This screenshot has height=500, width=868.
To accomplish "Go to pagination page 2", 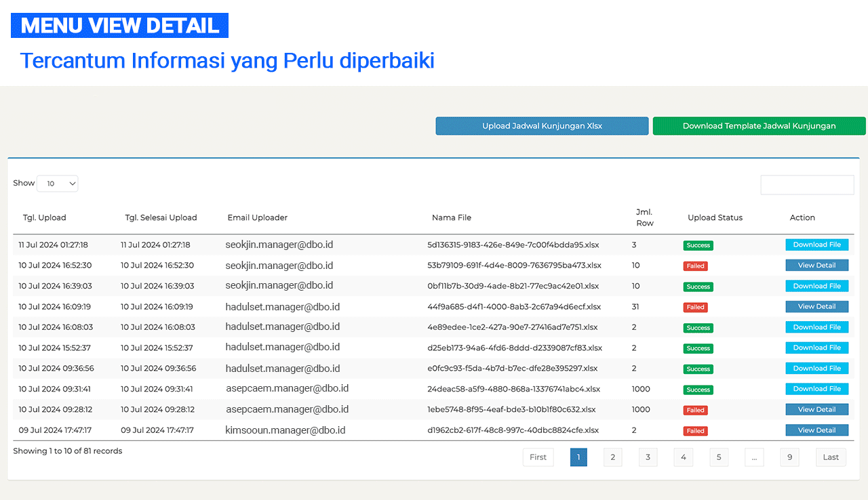I will coord(612,457).
